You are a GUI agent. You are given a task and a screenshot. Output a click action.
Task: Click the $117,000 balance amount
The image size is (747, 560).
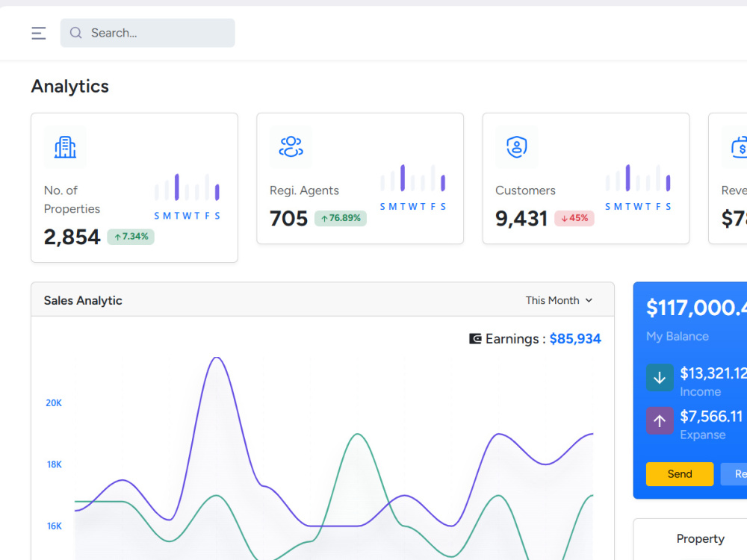[x=696, y=308]
